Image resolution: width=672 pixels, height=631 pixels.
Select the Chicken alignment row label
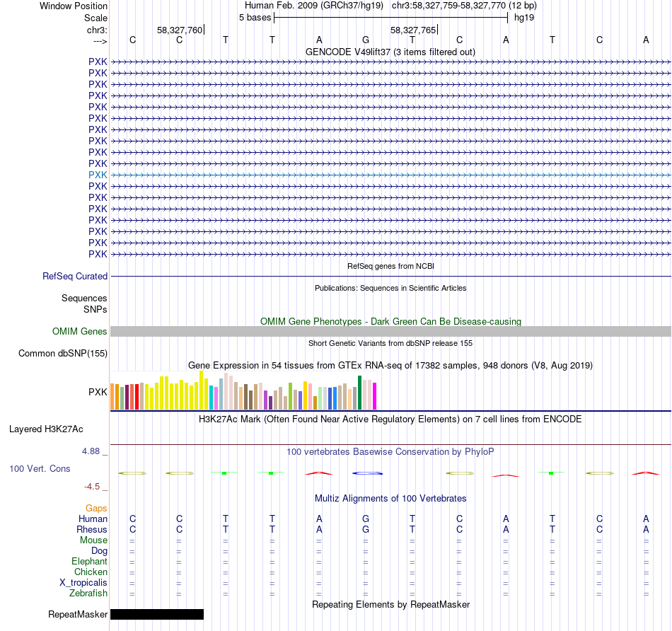point(91,572)
